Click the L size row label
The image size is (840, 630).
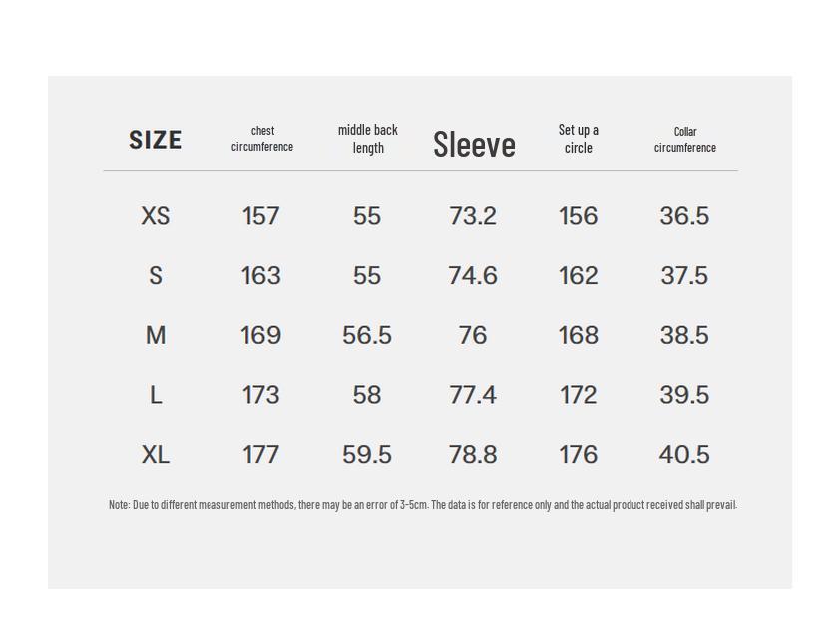156,396
